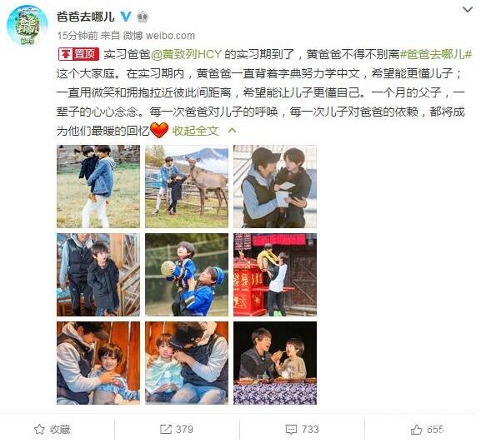Open the black background feeding photo

pos(275,363)
